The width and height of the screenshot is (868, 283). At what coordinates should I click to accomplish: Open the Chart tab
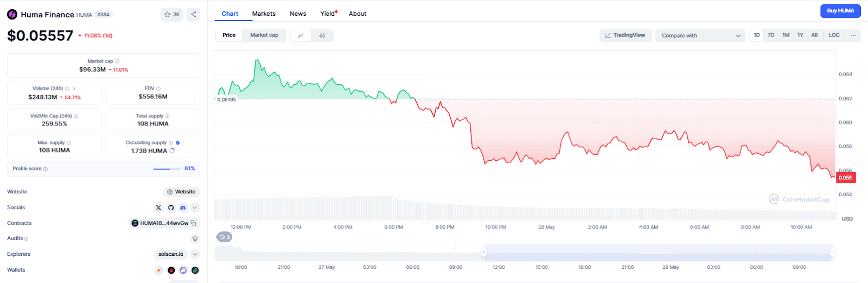(x=230, y=14)
